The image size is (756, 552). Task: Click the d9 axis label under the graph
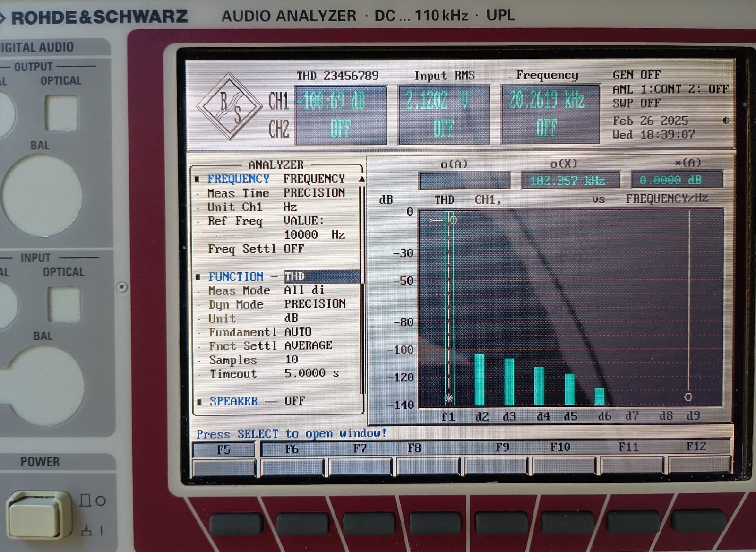693,416
